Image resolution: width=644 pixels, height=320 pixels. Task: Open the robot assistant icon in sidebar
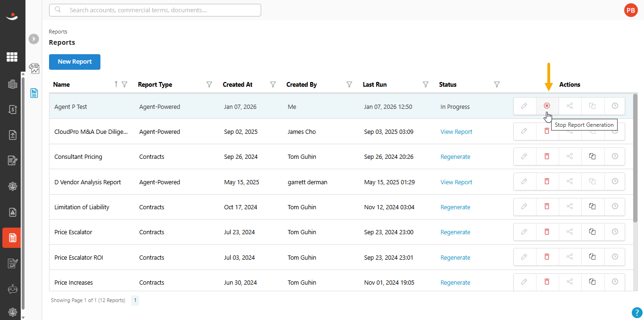point(12,289)
